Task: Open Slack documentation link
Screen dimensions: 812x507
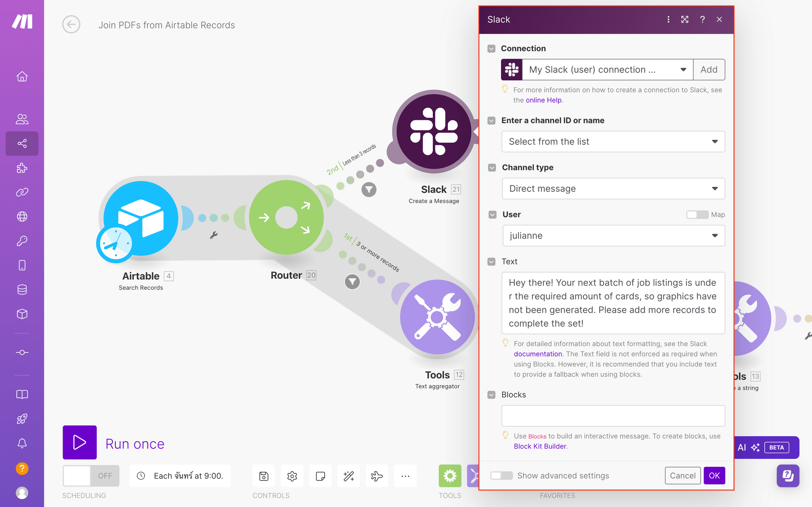Action: click(x=538, y=354)
